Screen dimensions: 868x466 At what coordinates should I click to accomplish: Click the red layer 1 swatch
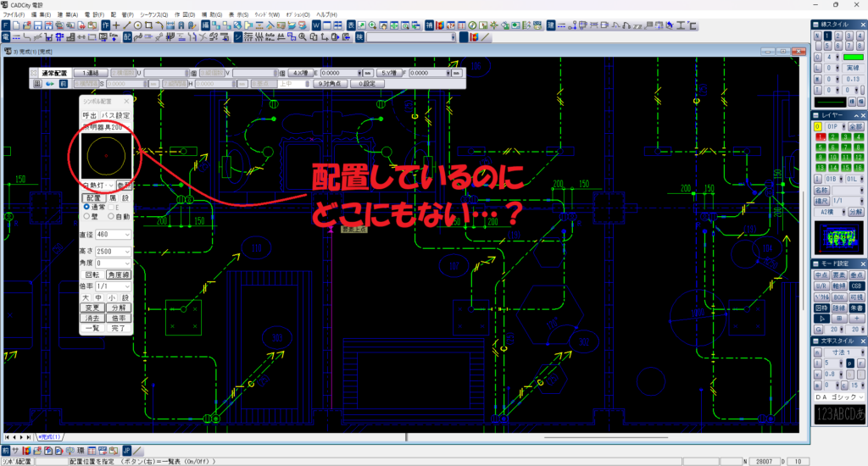coord(821,136)
